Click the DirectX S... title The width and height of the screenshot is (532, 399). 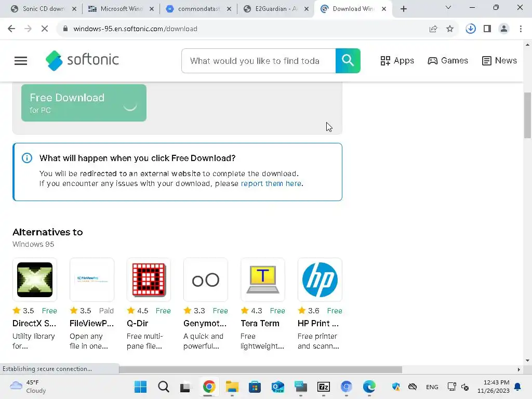click(34, 323)
